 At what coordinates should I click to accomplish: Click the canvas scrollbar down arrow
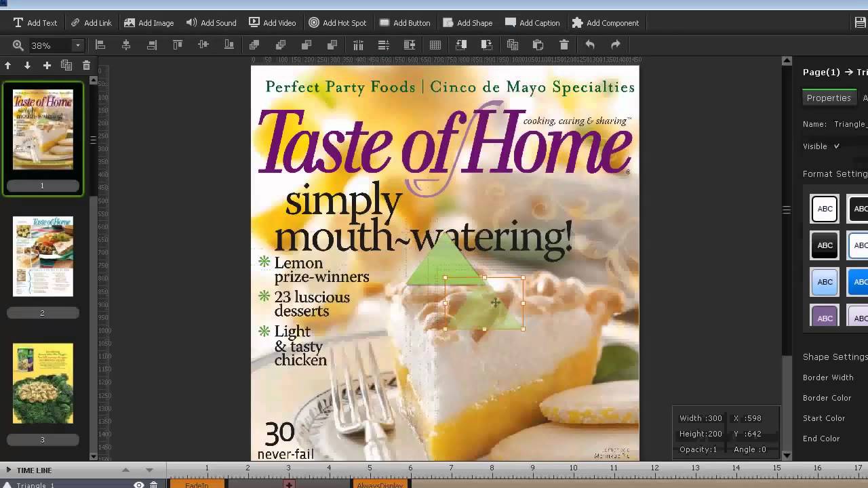(x=787, y=456)
